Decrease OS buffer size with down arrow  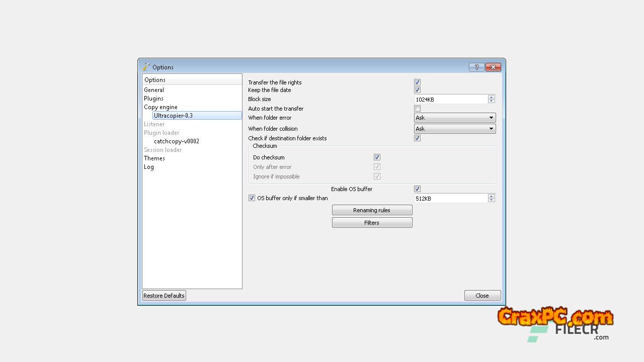tap(492, 201)
